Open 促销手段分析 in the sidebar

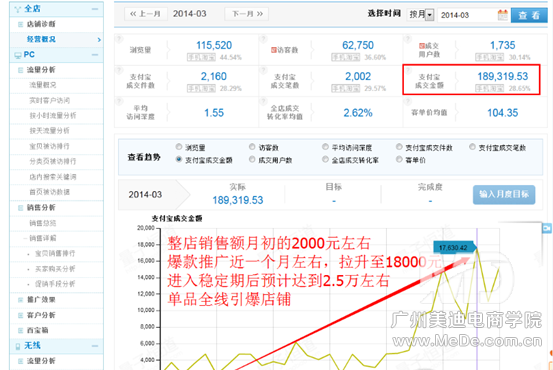pyautogui.click(x=55, y=284)
